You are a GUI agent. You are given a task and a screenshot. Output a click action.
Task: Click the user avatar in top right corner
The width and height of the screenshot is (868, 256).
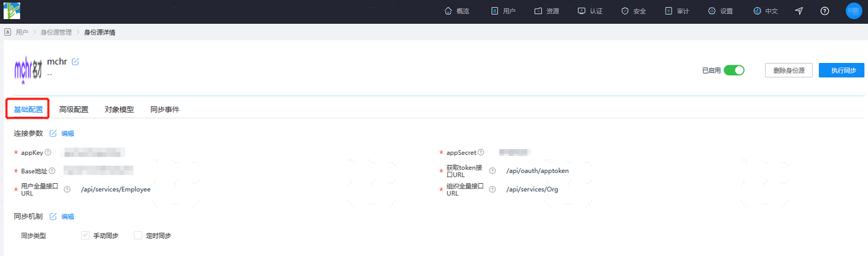854,11
